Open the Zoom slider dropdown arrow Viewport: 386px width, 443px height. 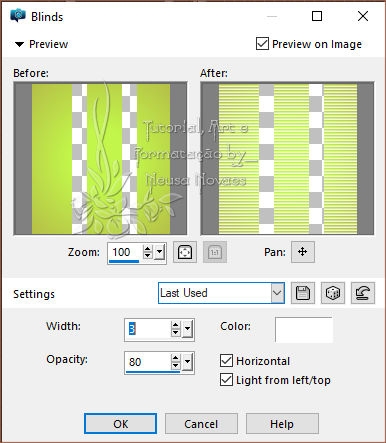point(160,252)
